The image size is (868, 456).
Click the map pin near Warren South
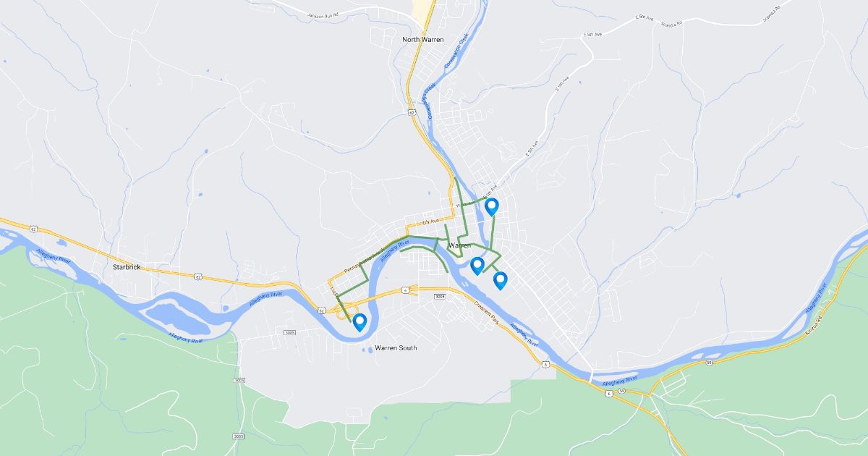[359, 322]
